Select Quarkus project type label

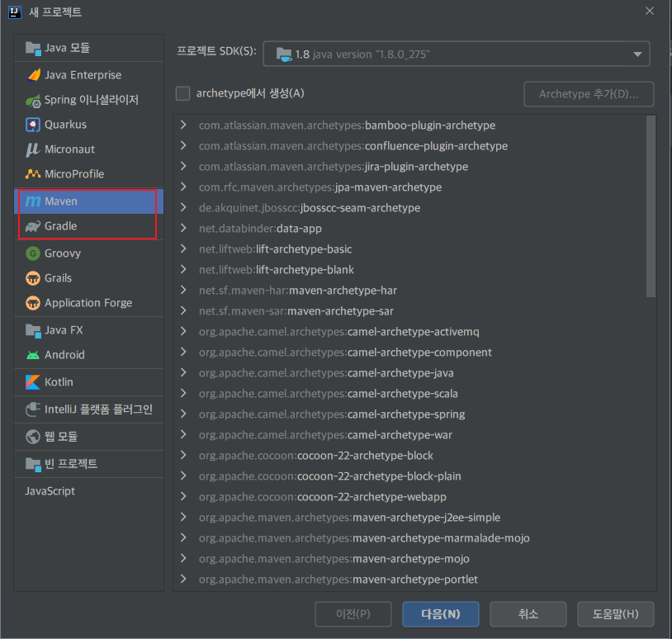(65, 125)
